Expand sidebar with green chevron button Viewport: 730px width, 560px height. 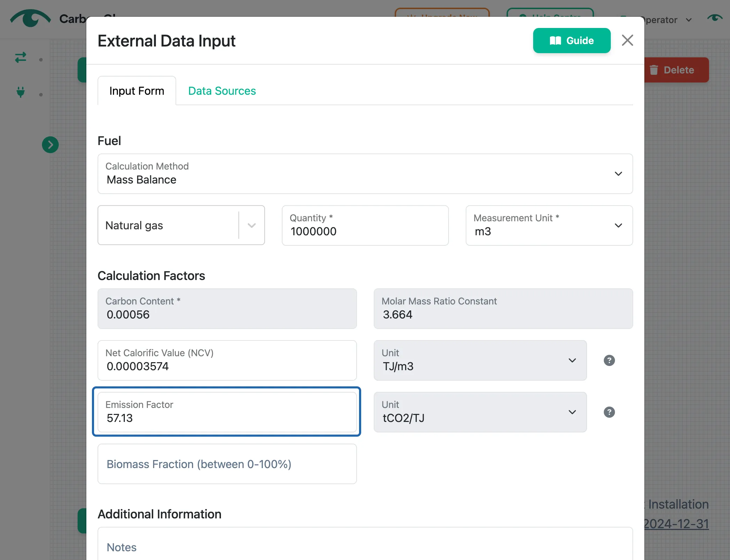click(x=50, y=145)
